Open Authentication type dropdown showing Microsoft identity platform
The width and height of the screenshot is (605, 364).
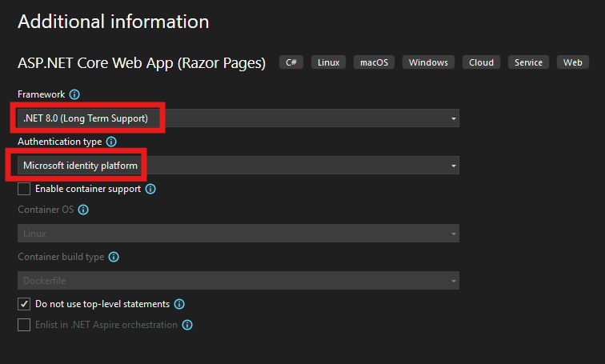point(238,166)
